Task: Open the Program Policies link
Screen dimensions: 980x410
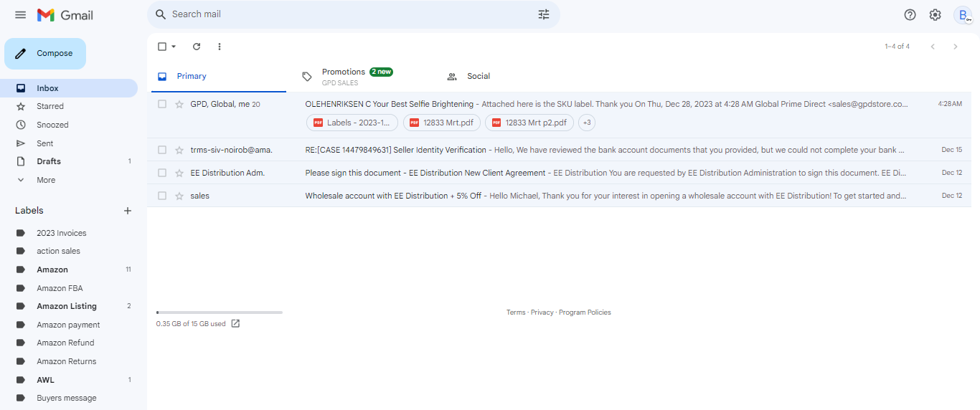Action: click(585, 313)
